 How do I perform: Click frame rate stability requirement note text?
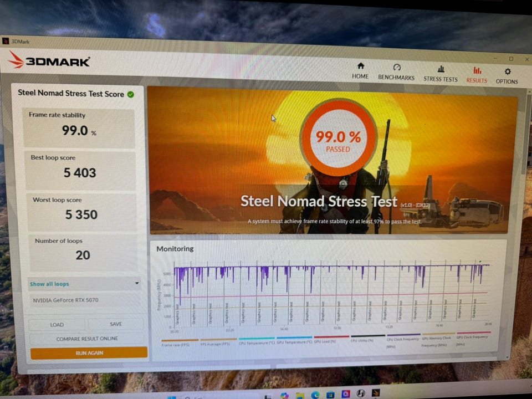tap(335, 221)
